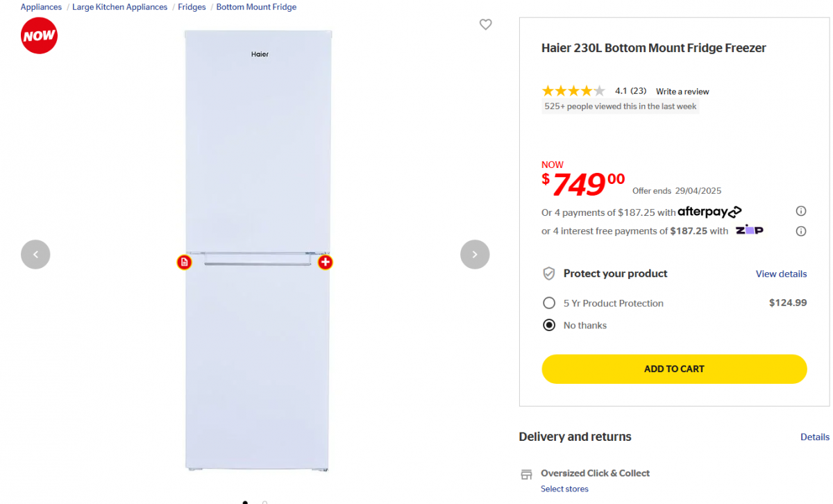Show next product image arrow
Viewport: 833px width, 504px height.
pyautogui.click(x=475, y=255)
